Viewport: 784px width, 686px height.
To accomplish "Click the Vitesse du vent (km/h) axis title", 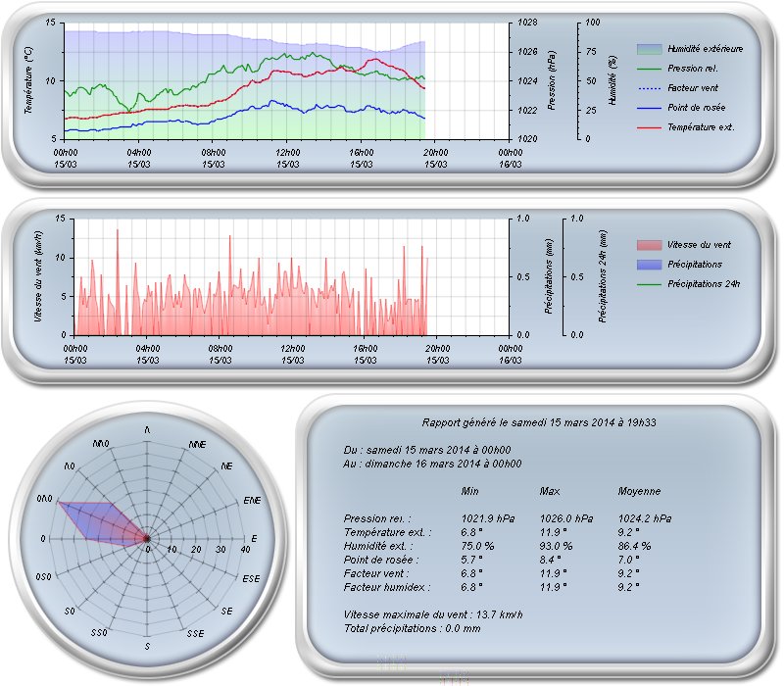I will [38, 276].
